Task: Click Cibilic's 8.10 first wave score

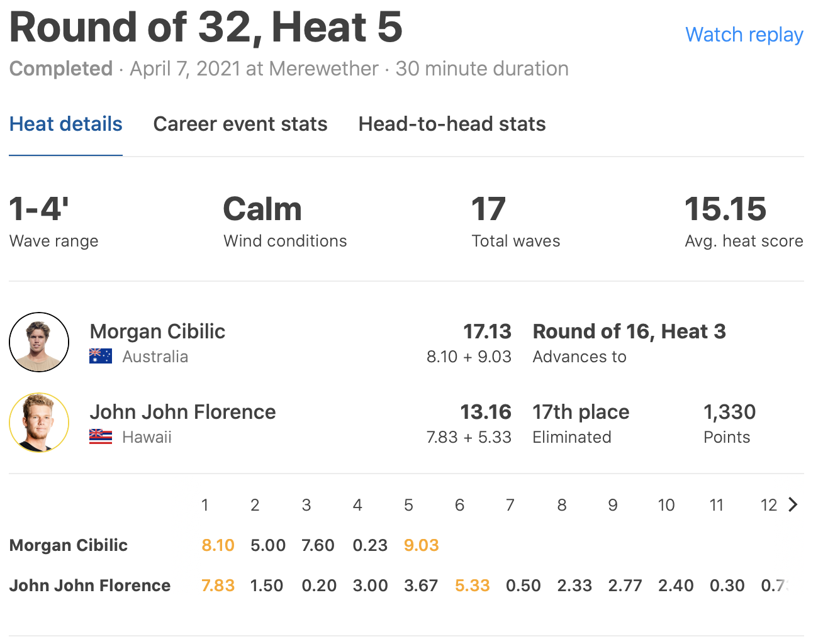Action: 218,545
